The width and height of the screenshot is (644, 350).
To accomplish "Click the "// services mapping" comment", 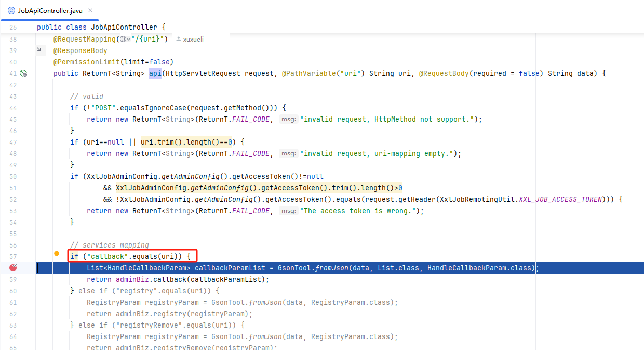I will click(x=110, y=245).
